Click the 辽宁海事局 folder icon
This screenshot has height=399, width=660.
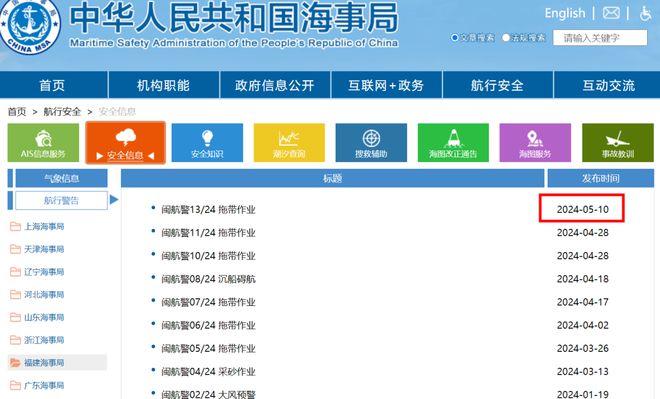tap(15, 272)
